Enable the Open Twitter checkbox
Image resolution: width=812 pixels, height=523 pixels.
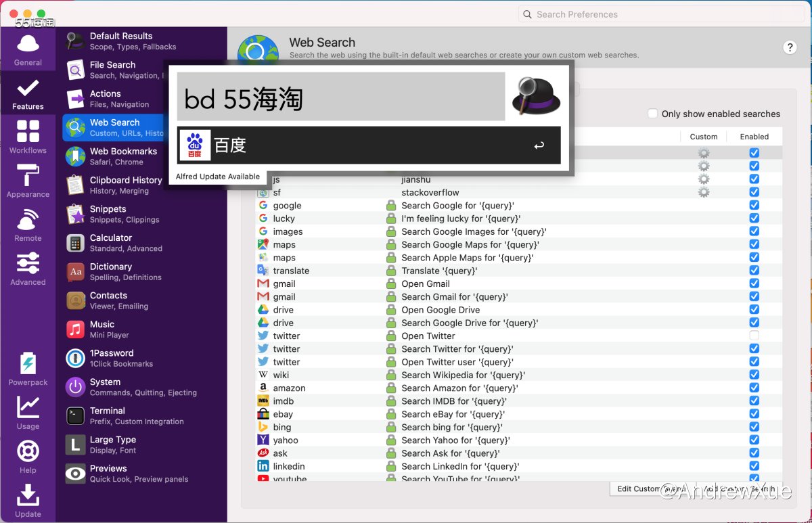tap(754, 336)
